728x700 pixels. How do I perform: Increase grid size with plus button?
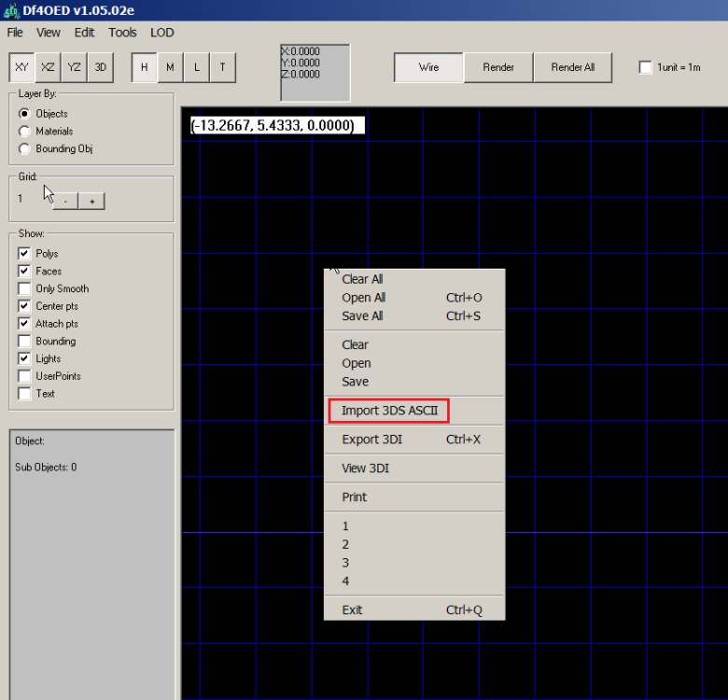[x=91, y=201]
